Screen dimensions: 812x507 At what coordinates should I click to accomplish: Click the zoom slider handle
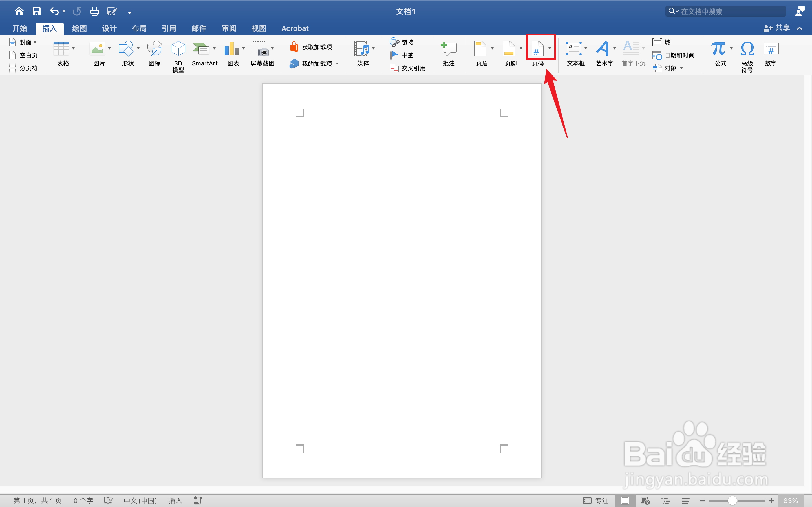tap(732, 500)
